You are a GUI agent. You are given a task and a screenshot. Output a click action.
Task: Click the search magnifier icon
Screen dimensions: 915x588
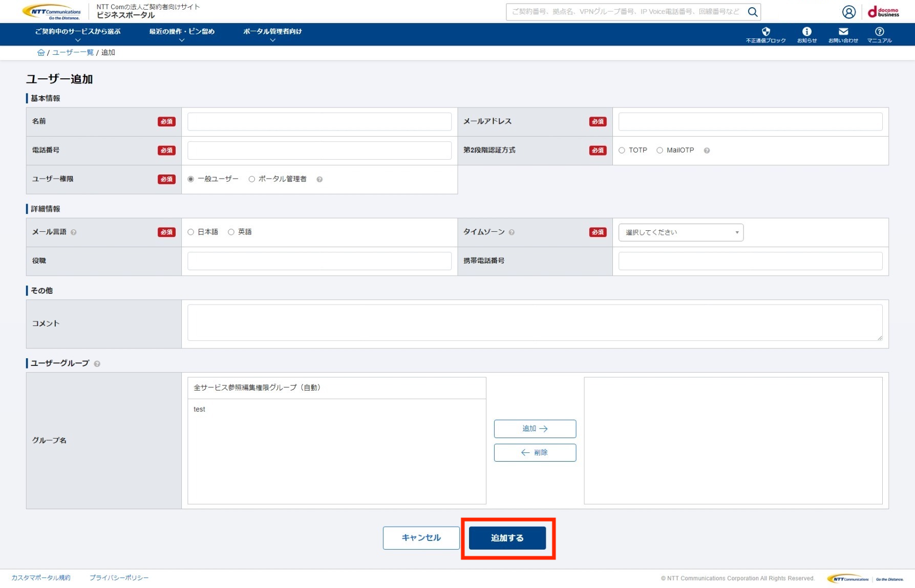pyautogui.click(x=752, y=12)
